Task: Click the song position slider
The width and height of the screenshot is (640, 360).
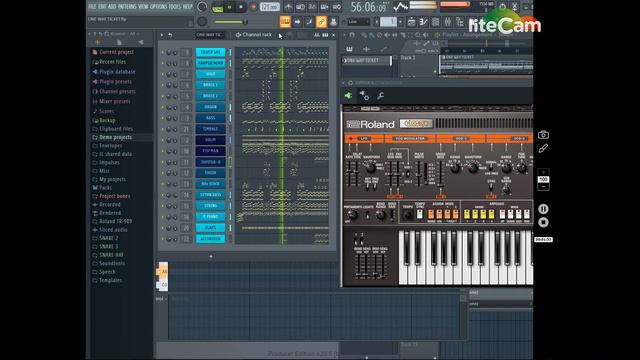Action: pyautogui.click(x=231, y=22)
